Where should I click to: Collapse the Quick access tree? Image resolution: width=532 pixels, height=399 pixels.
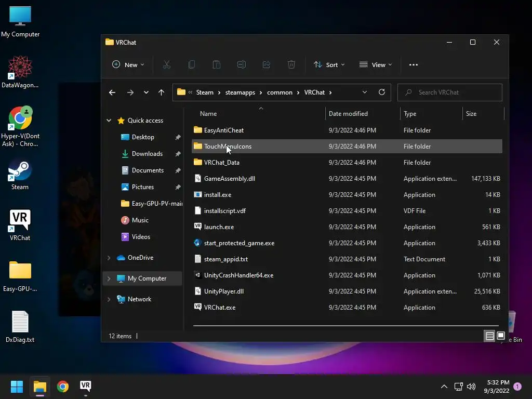click(109, 121)
